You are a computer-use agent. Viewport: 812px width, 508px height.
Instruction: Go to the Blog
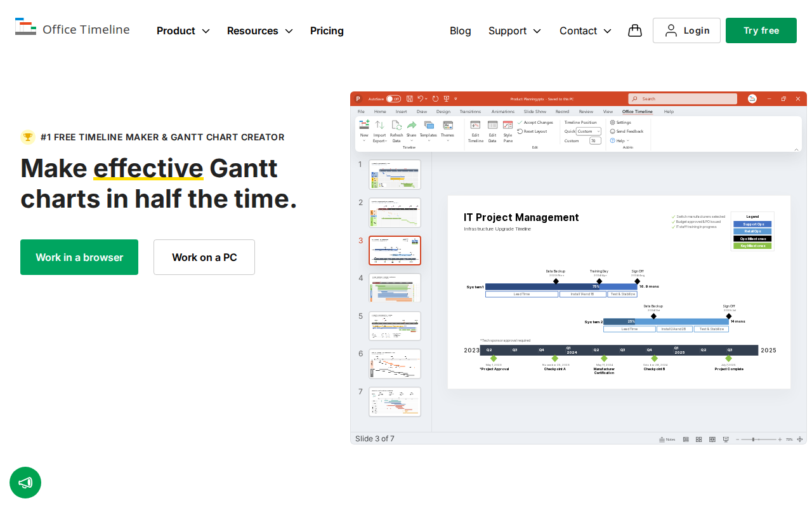(x=461, y=30)
